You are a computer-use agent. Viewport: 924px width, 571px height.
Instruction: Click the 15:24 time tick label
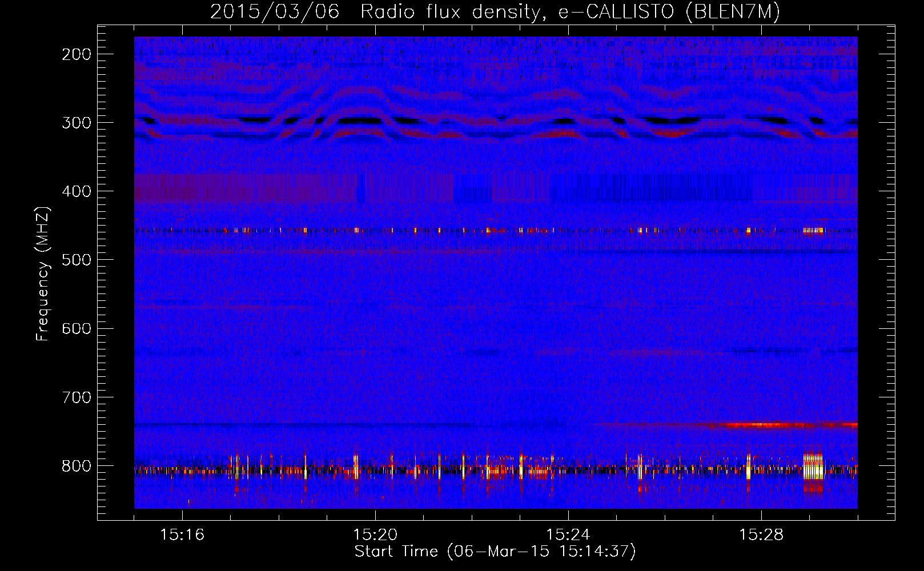pyautogui.click(x=568, y=535)
